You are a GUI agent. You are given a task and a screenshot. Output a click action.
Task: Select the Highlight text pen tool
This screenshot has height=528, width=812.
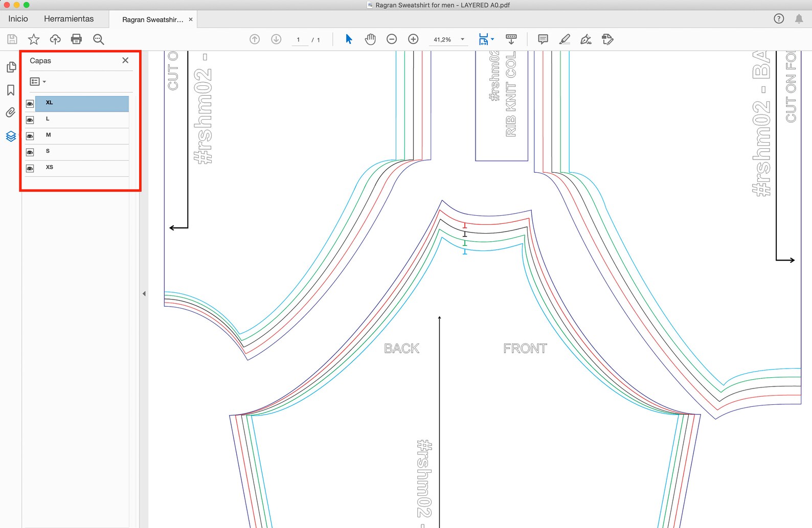coord(565,39)
